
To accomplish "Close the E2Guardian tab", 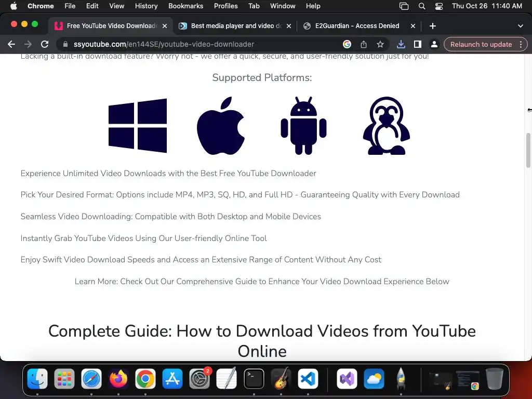I will point(413,26).
